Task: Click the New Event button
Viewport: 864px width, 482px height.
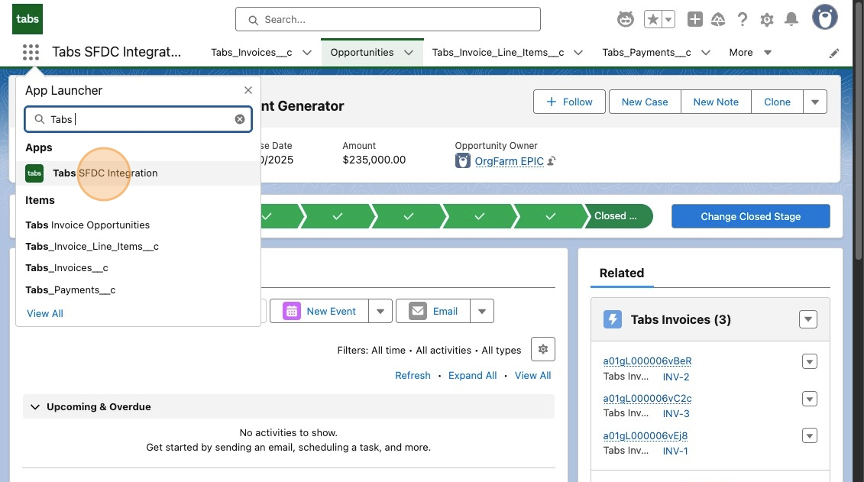Action: (319, 311)
